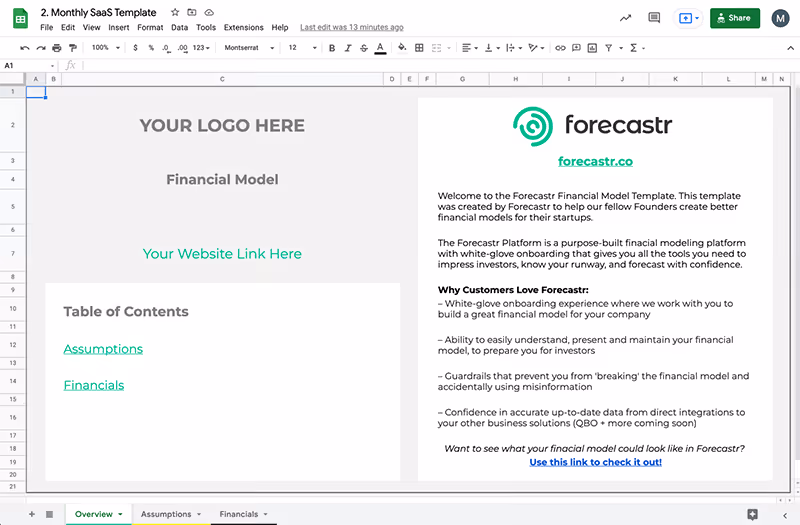Open the text color picker
Viewport: 800px width, 525px height.
pos(380,48)
